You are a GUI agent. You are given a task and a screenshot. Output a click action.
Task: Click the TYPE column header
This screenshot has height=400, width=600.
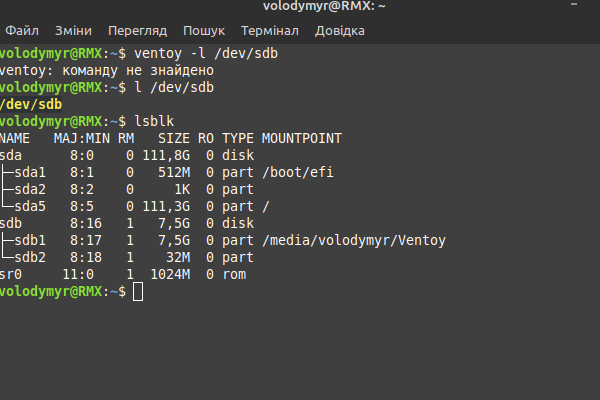click(238, 138)
